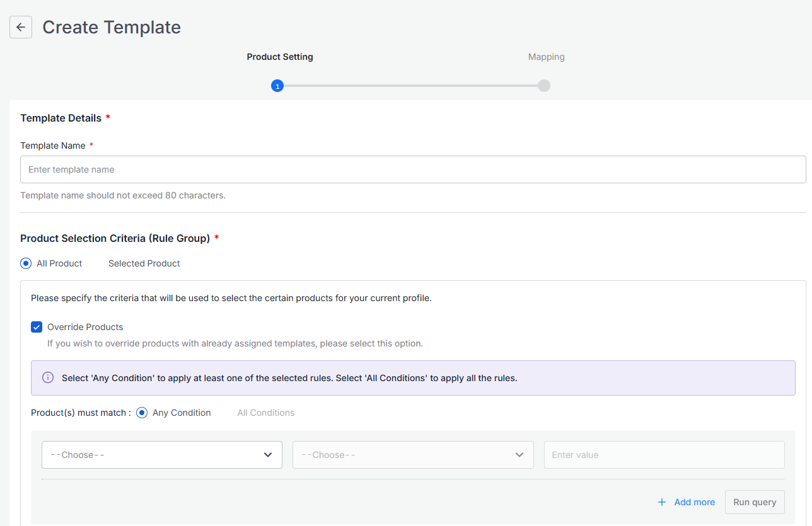The image size is (812, 526).
Task: Click the gray Mapping step circle
Action: (x=544, y=86)
